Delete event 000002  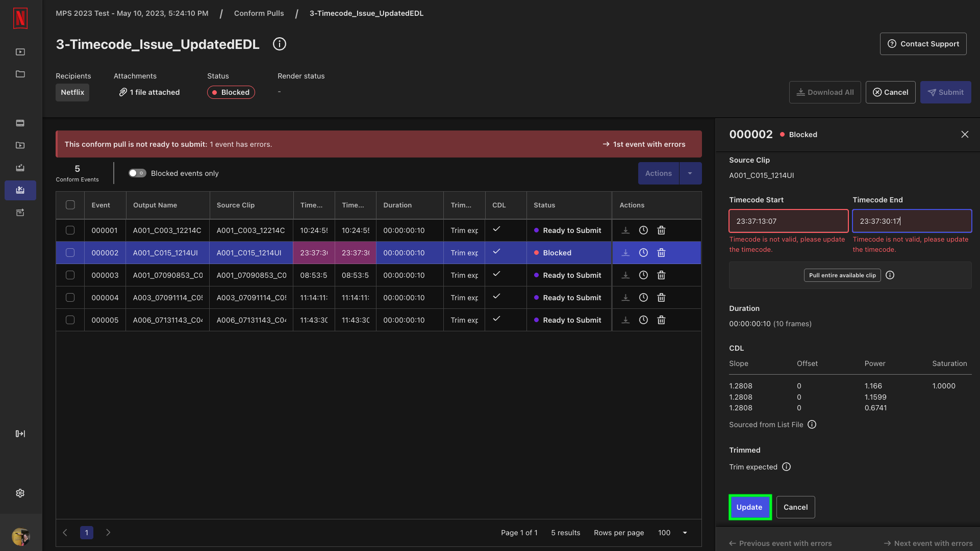click(x=662, y=253)
